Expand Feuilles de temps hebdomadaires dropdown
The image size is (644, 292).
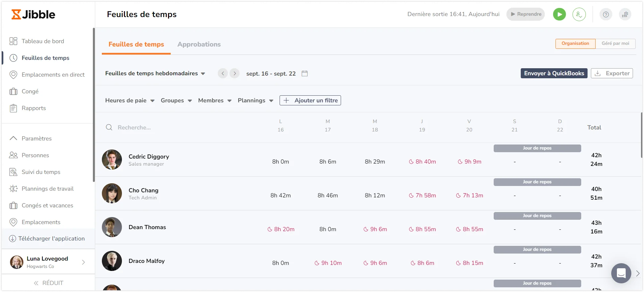(x=155, y=73)
